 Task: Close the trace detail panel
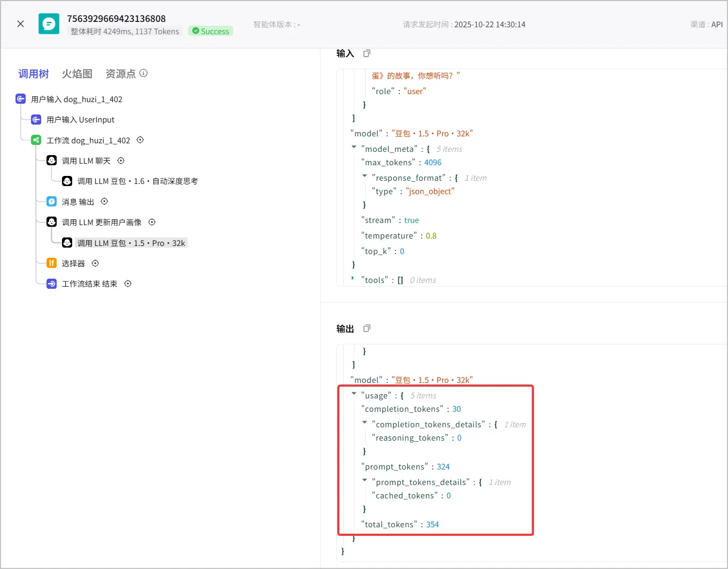tap(20, 24)
